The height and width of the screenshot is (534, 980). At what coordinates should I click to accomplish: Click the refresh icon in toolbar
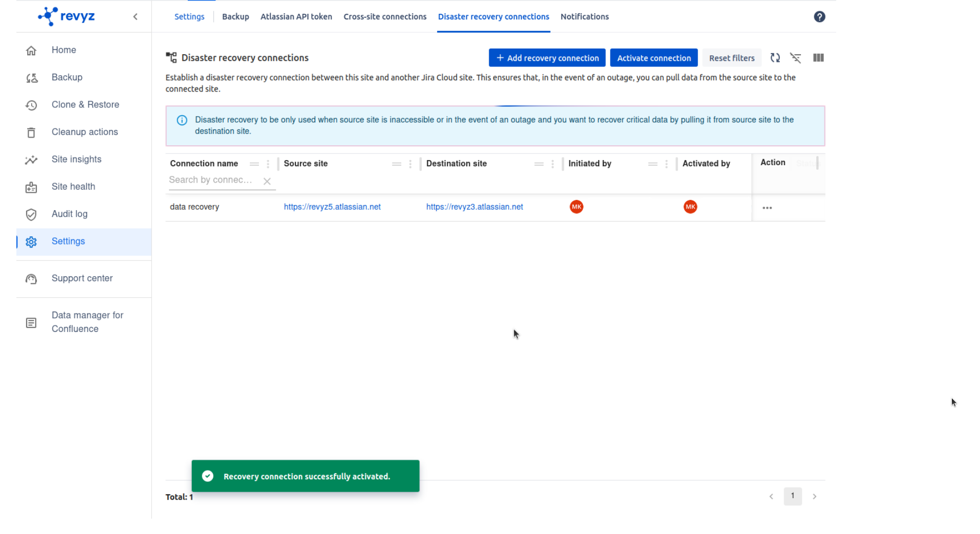point(775,58)
